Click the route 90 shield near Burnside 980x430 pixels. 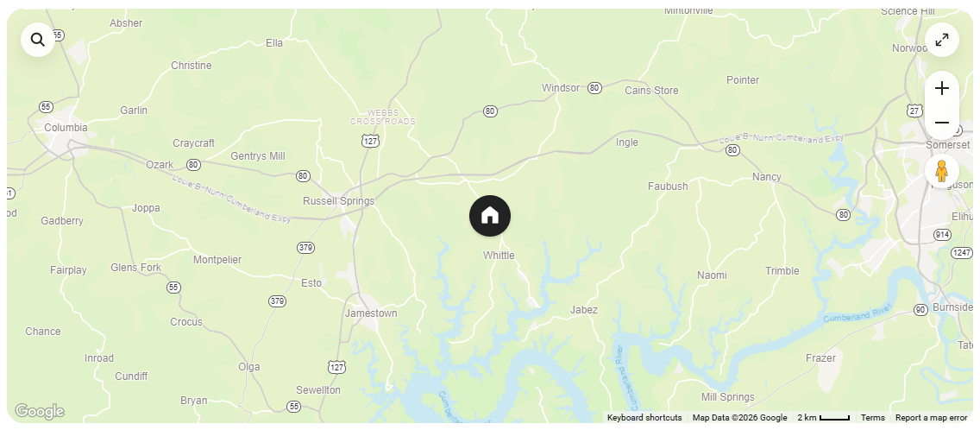pos(920,310)
